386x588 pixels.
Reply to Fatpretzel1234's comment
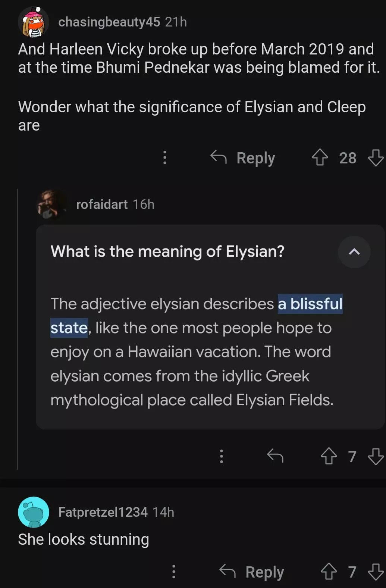tap(252, 572)
